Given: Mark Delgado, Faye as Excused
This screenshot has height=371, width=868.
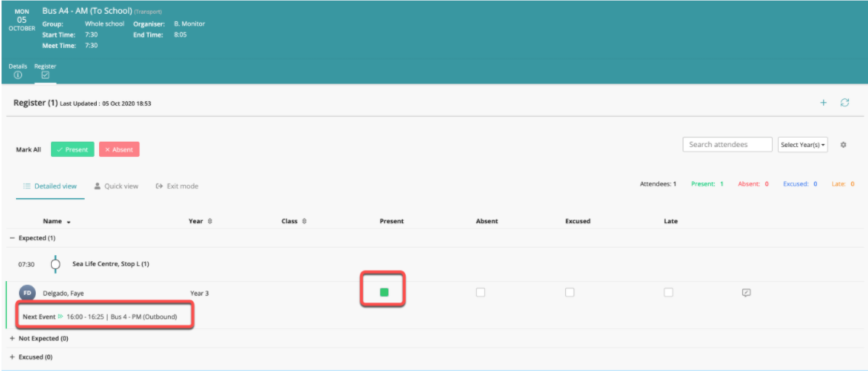Looking at the screenshot, I should 570,293.
